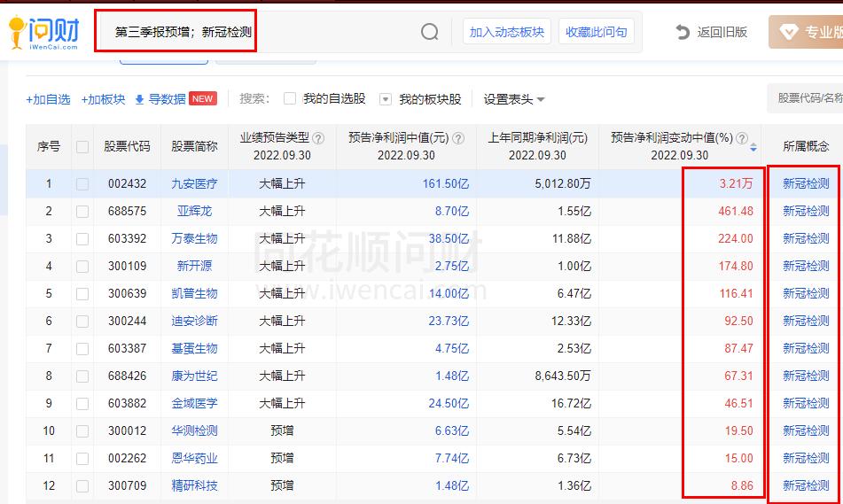Click the 股票代码/名称 search field

coord(807,97)
